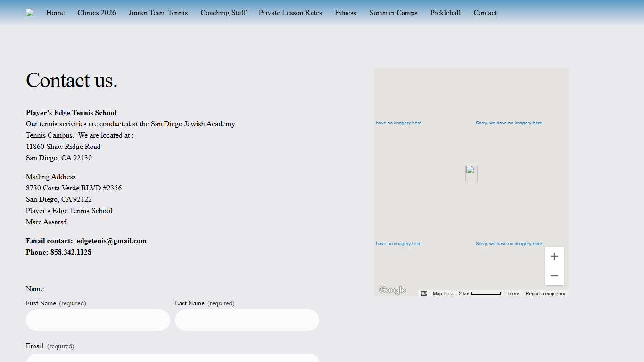
Task: Zoom out on the map
Action: click(554, 276)
